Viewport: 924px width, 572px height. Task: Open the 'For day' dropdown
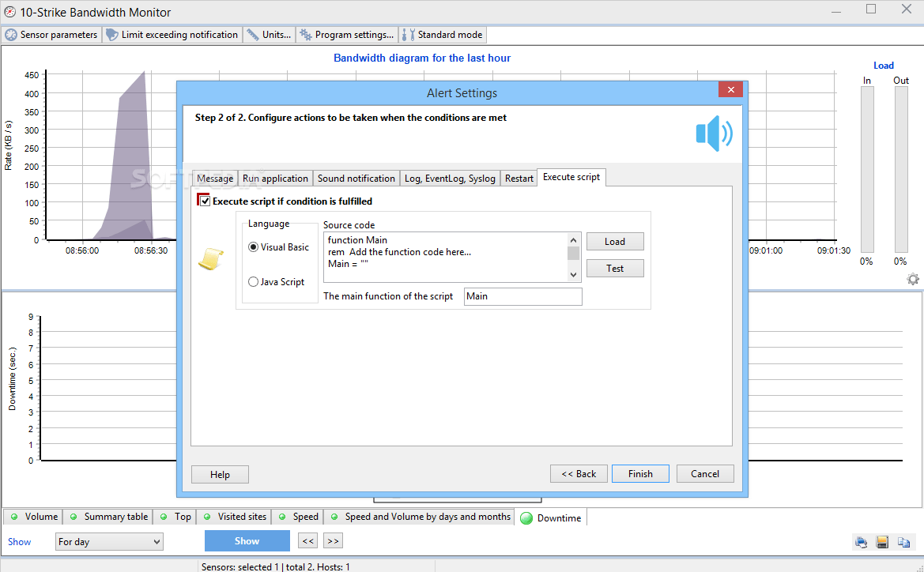pyautogui.click(x=108, y=541)
